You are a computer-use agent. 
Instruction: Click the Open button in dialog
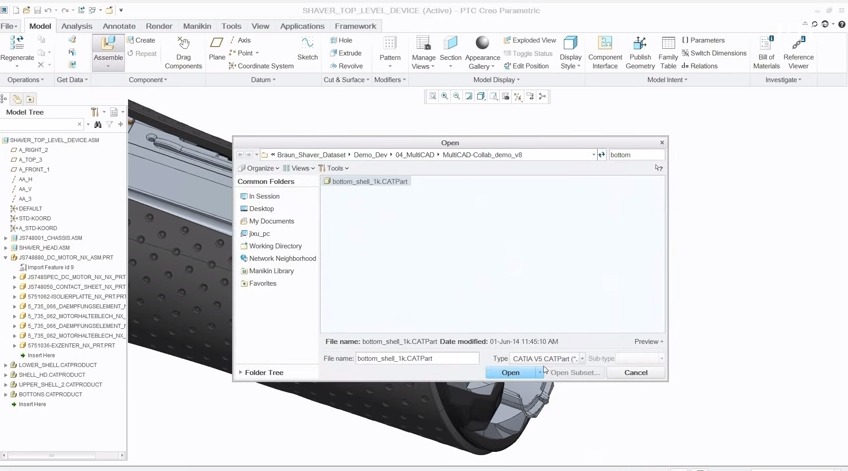tap(510, 373)
